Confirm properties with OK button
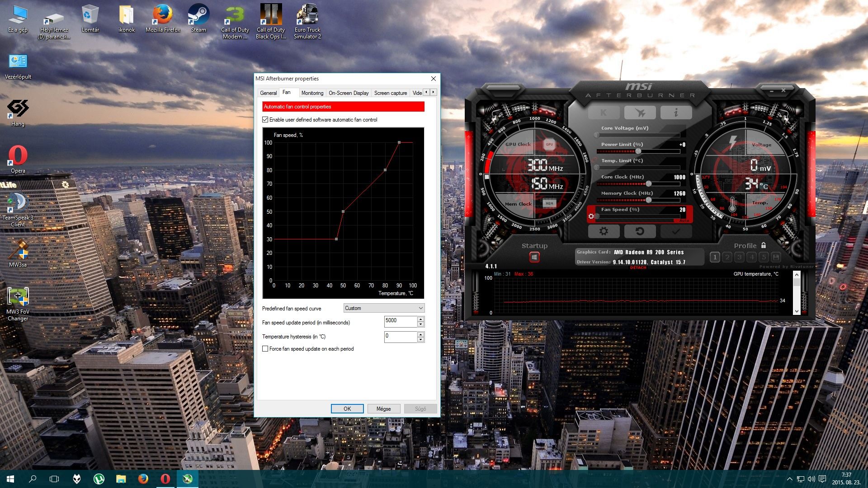This screenshot has height=488, width=868. tap(347, 409)
